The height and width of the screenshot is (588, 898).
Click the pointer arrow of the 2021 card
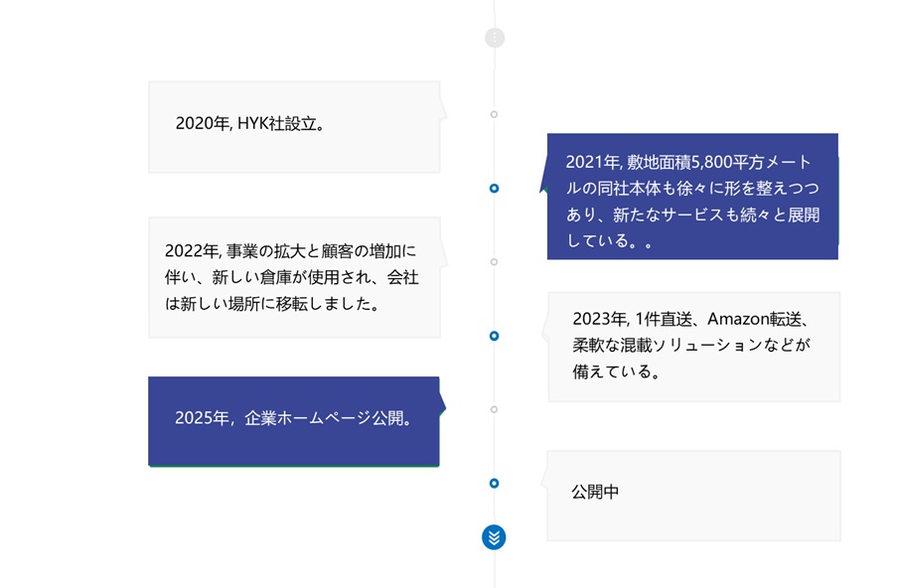click(543, 185)
